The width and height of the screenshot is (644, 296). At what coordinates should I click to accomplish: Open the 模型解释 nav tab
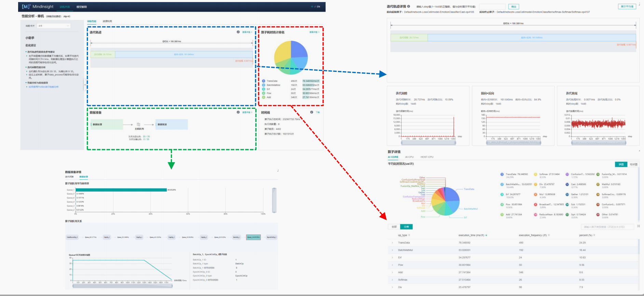[82, 7]
